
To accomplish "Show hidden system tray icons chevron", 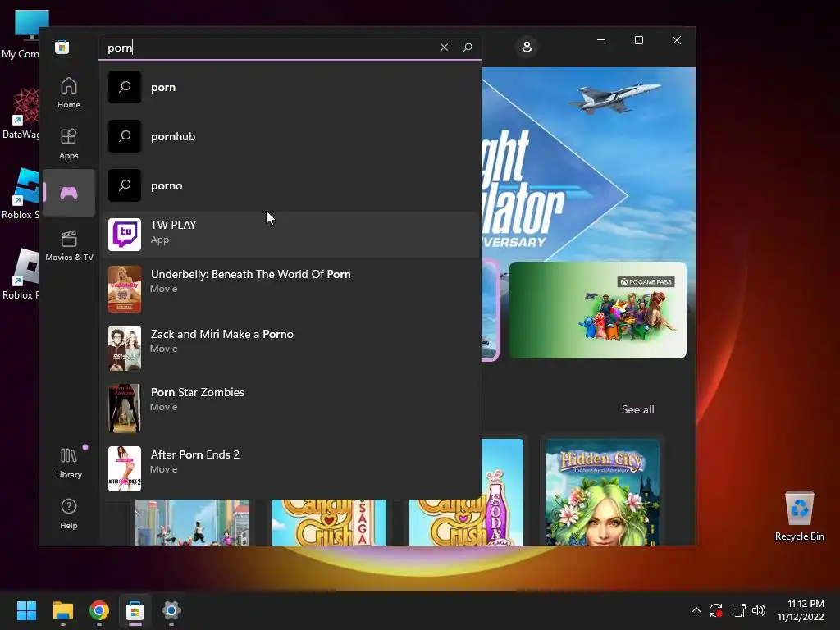I will click(x=696, y=610).
